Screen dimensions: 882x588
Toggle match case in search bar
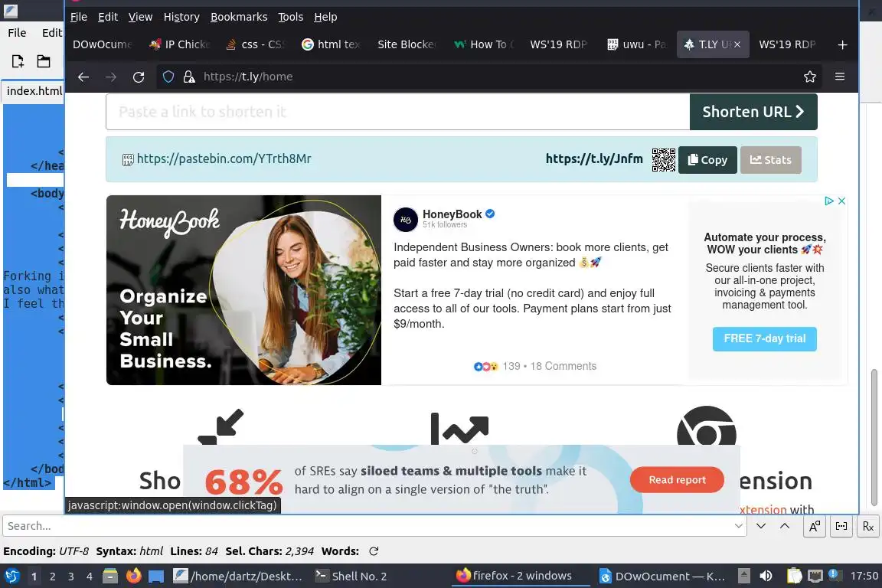814,526
